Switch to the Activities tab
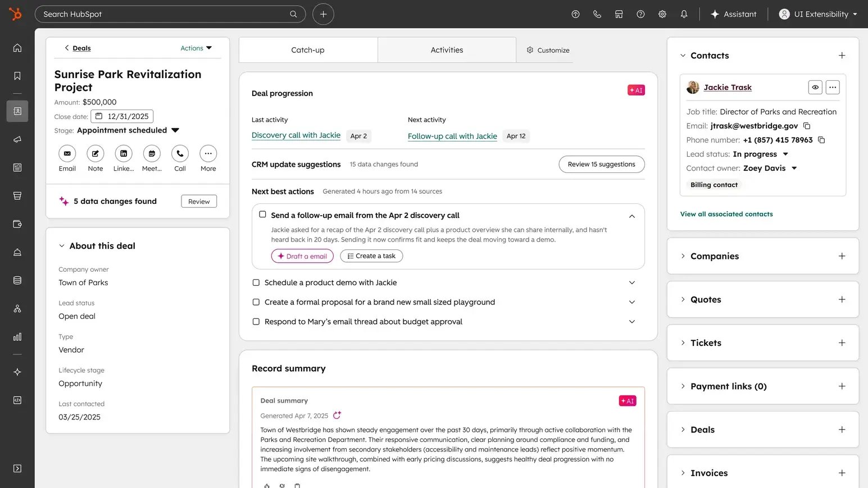 pos(447,50)
